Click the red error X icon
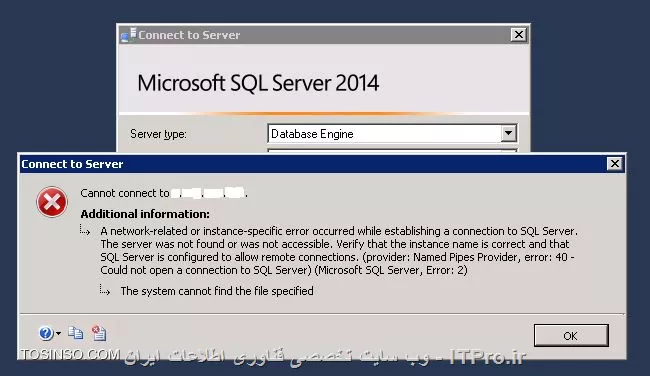The image size is (650, 376). pyautogui.click(x=52, y=202)
